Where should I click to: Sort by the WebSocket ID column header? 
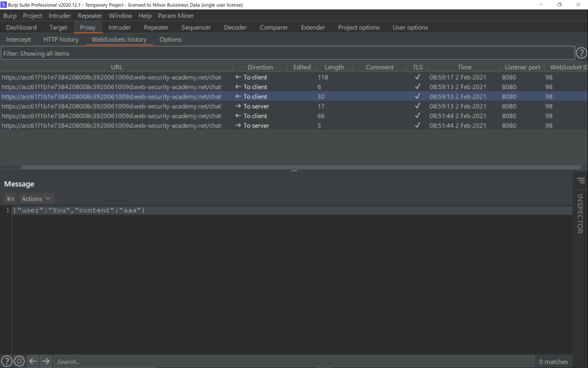click(566, 67)
